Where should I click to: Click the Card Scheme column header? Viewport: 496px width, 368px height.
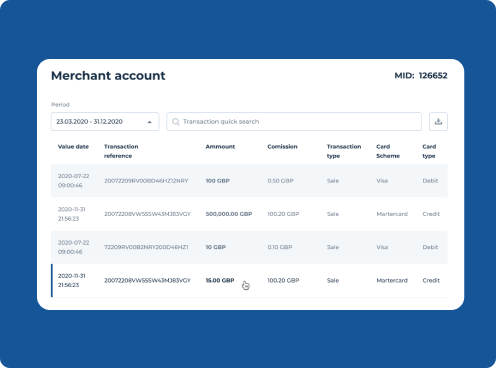click(x=388, y=151)
